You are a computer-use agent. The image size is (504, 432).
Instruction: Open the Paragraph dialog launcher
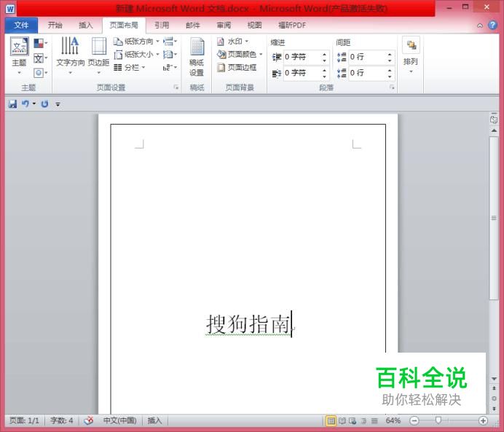[x=392, y=87]
